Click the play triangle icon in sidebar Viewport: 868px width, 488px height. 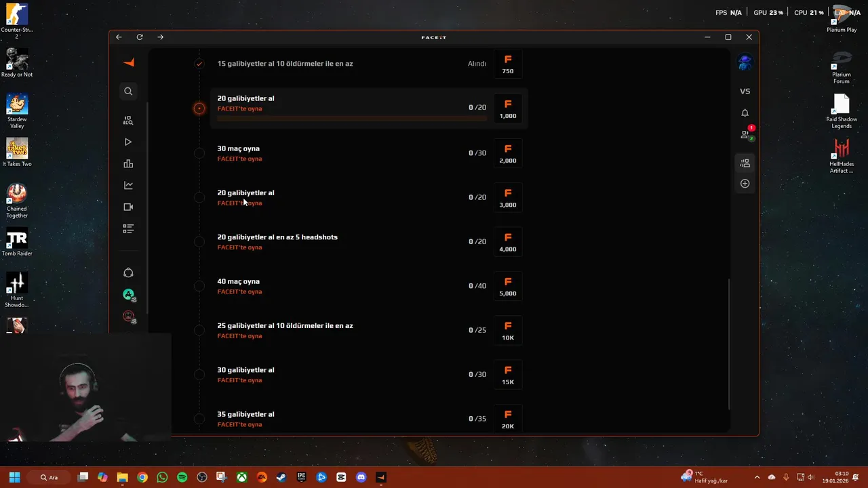[128, 142]
